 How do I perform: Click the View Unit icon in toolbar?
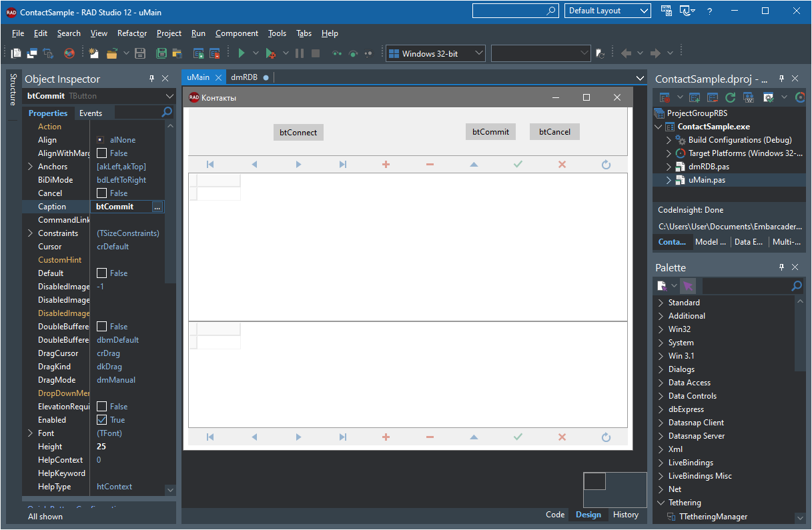[x=16, y=53]
